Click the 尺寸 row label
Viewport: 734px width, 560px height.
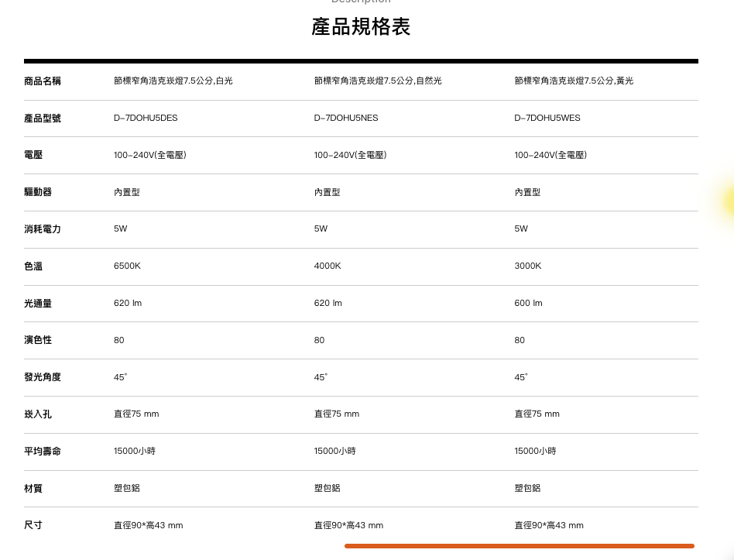[33, 526]
